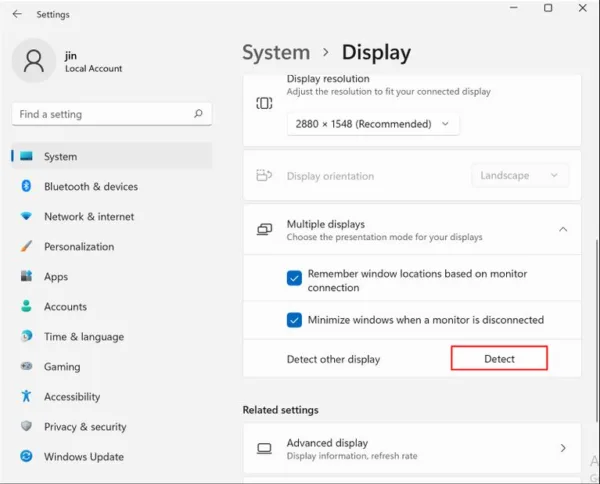Collapse the Multiple displays section chevron
This screenshot has height=484, width=600.
point(563,230)
